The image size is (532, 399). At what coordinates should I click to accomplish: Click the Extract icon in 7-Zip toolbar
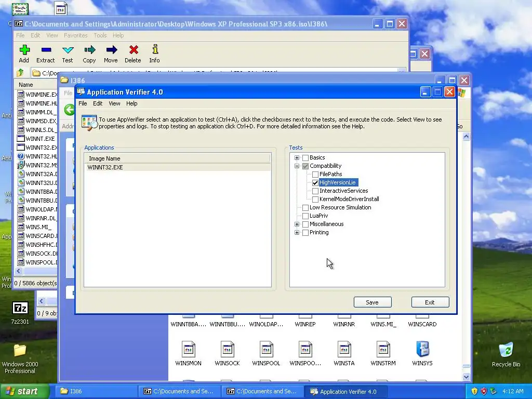(46, 50)
